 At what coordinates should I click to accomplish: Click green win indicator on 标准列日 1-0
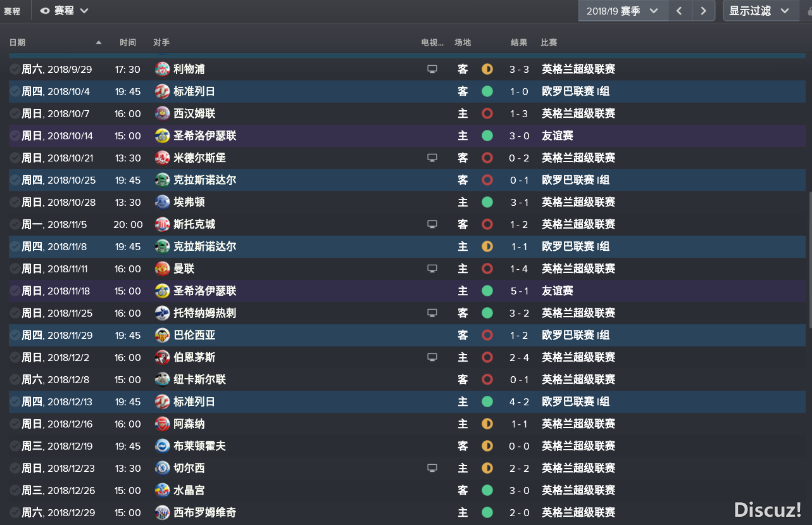coord(487,91)
